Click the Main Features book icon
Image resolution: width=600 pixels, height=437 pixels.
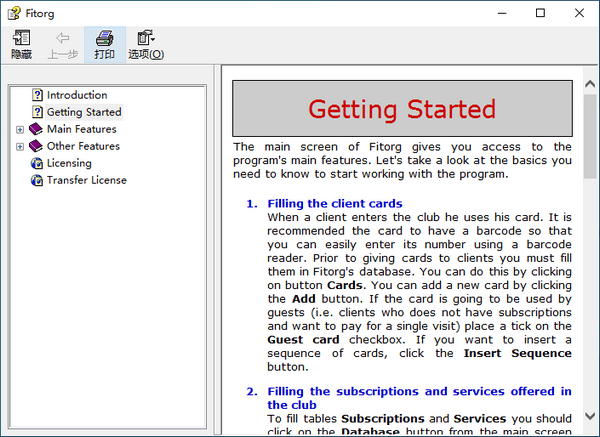tap(37, 129)
